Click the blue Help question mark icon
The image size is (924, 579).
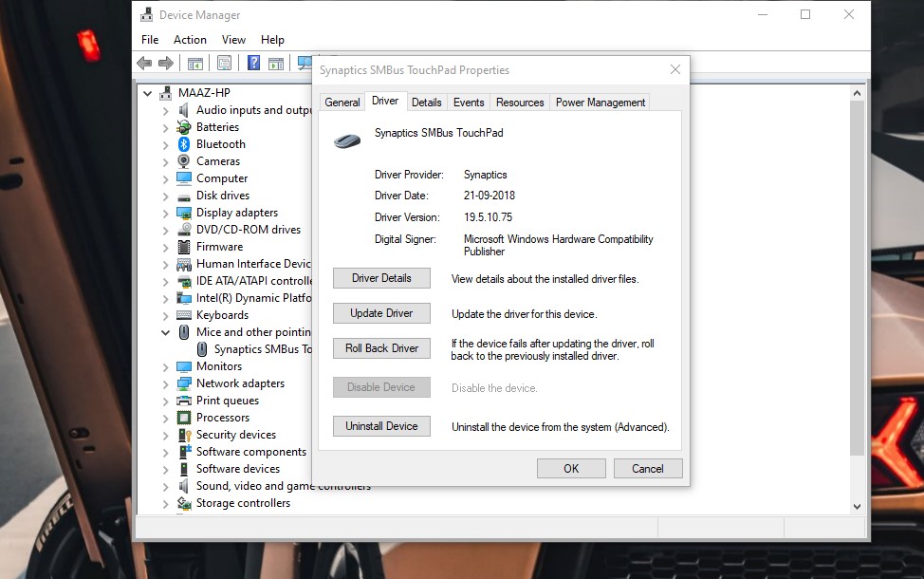253,63
